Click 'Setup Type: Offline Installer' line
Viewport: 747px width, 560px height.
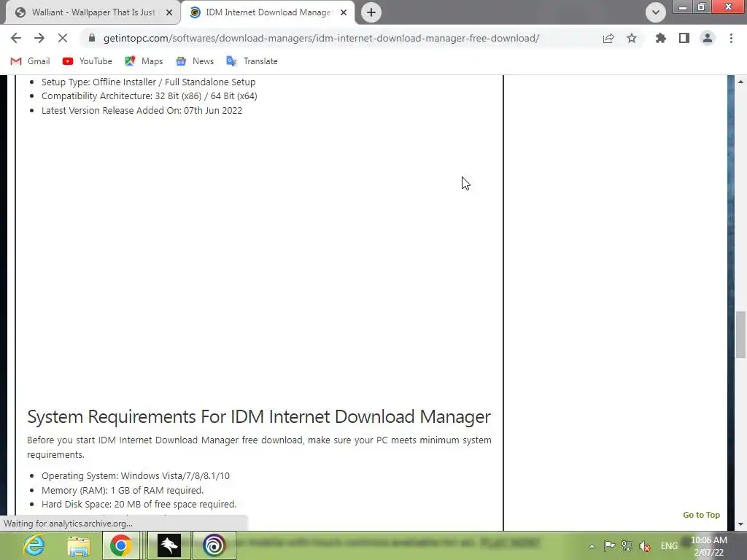click(148, 82)
